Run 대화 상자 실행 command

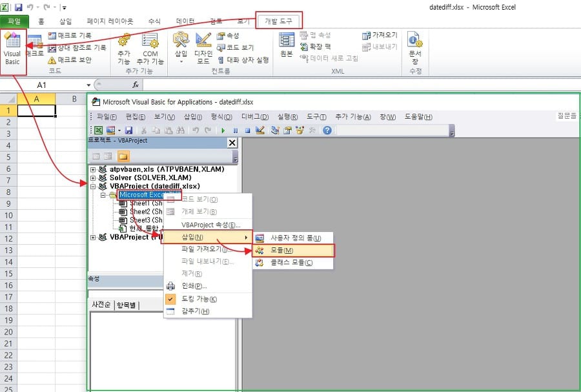(x=243, y=59)
